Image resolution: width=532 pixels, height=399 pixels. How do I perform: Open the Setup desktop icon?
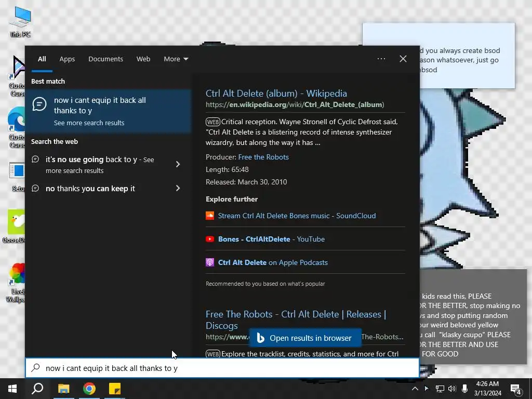[x=17, y=177]
